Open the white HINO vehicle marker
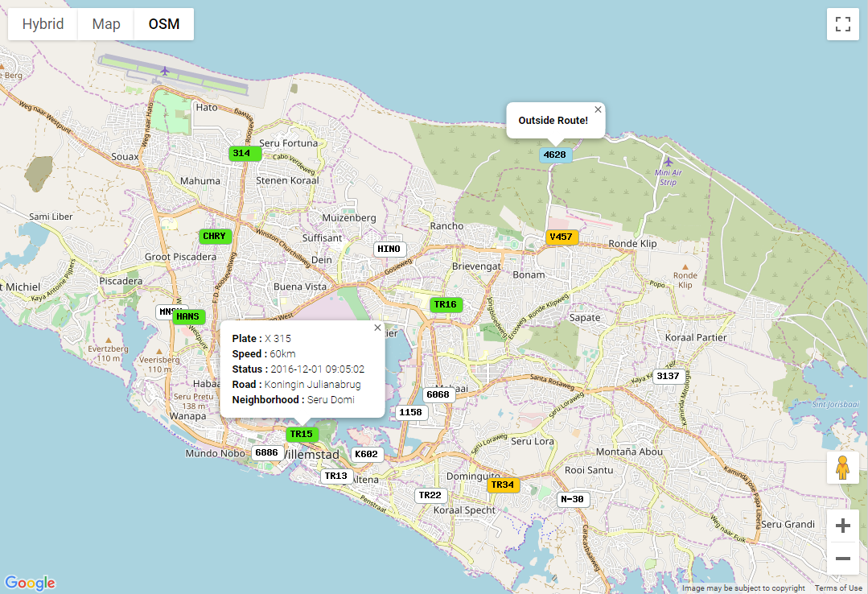Screen dimensions: 868x594 (389, 250)
